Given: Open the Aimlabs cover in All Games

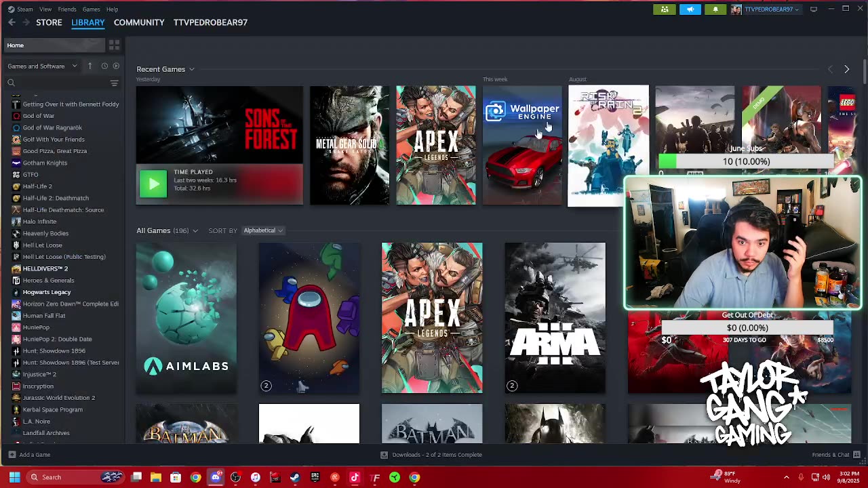Looking at the screenshot, I should tap(186, 318).
